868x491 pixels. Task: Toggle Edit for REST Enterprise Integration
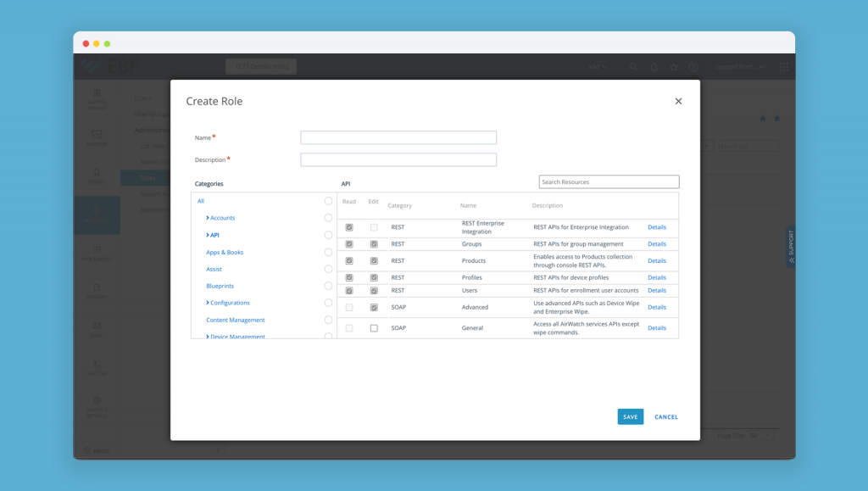point(374,227)
